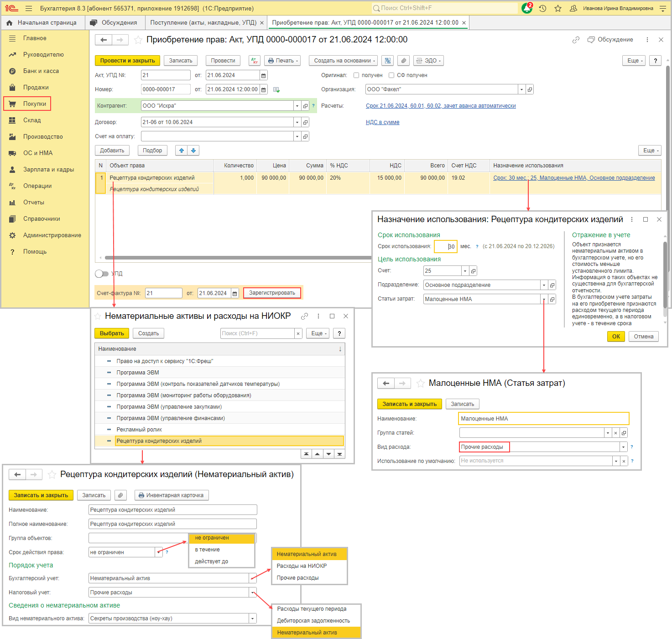
Task: Expand the Контрагент dropdown
Action: tap(297, 106)
